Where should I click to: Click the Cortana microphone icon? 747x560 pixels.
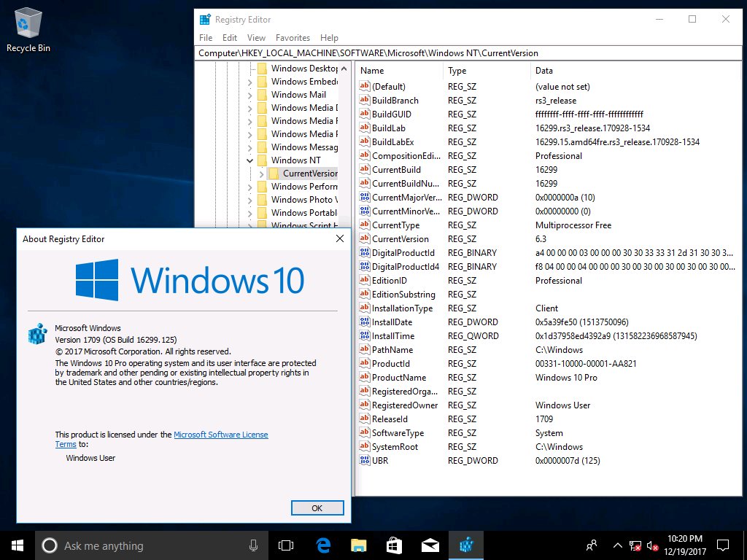coord(253,545)
